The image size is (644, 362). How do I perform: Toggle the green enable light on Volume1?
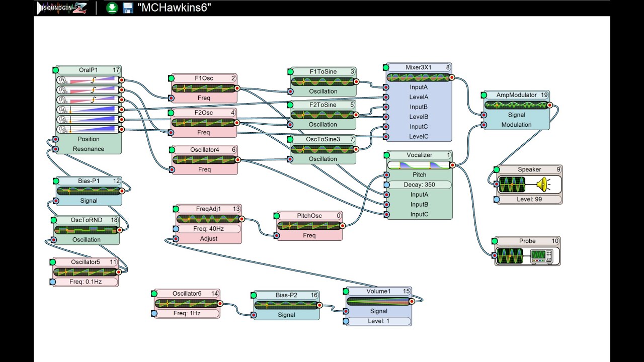click(x=346, y=291)
